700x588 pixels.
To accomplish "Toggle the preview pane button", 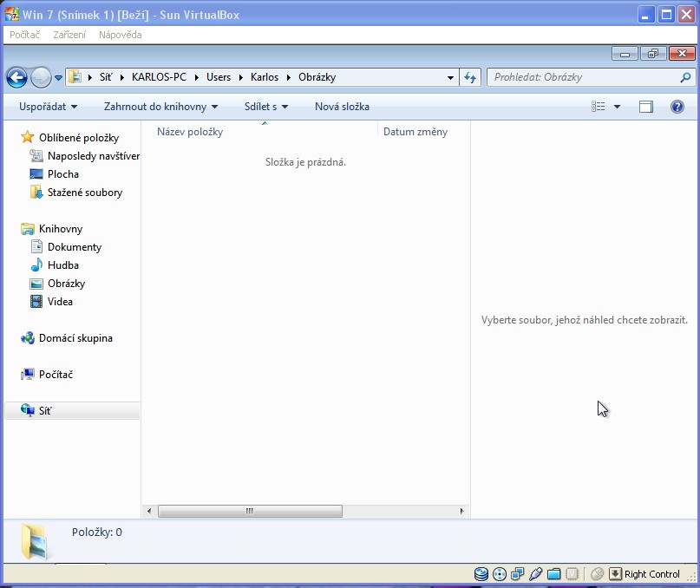I will (x=645, y=107).
